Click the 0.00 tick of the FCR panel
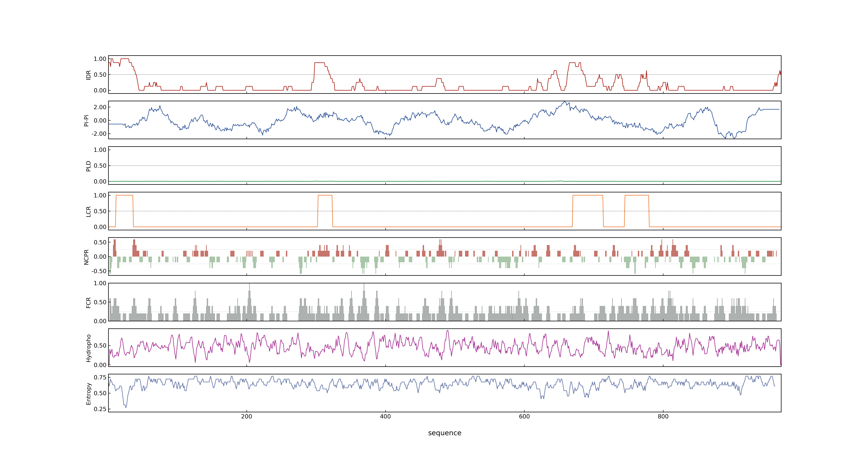 pyautogui.click(x=100, y=321)
